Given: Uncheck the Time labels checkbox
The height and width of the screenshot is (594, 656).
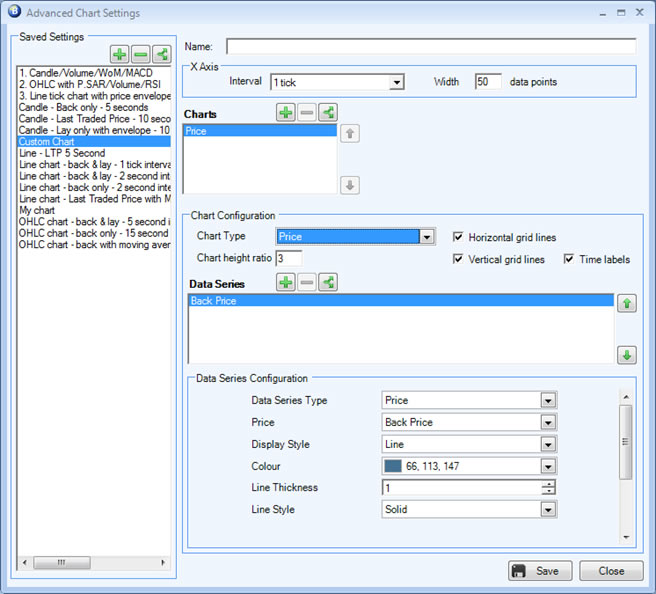Looking at the screenshot, I should pos(569,260).
